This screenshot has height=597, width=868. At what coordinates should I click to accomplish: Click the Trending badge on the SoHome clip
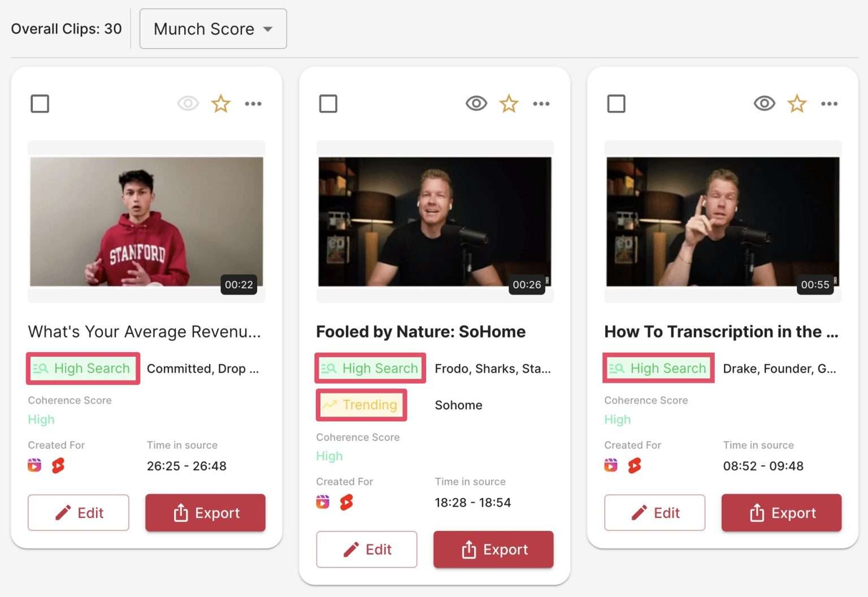(x=361, y=405)
